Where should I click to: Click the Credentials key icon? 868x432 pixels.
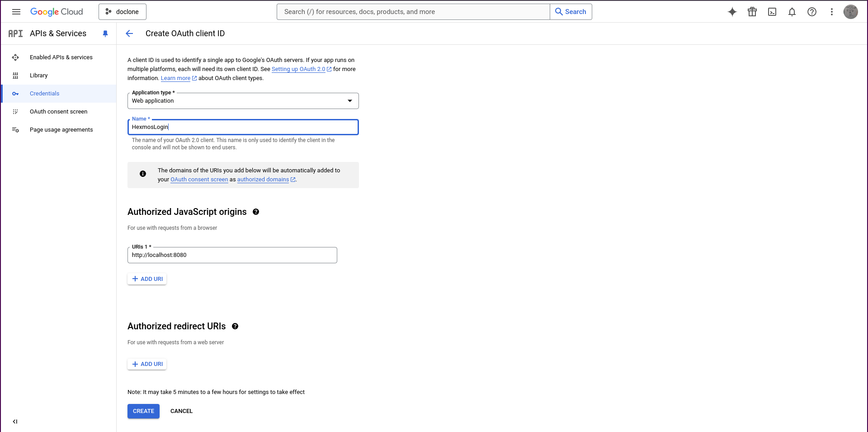pos(15,94)
